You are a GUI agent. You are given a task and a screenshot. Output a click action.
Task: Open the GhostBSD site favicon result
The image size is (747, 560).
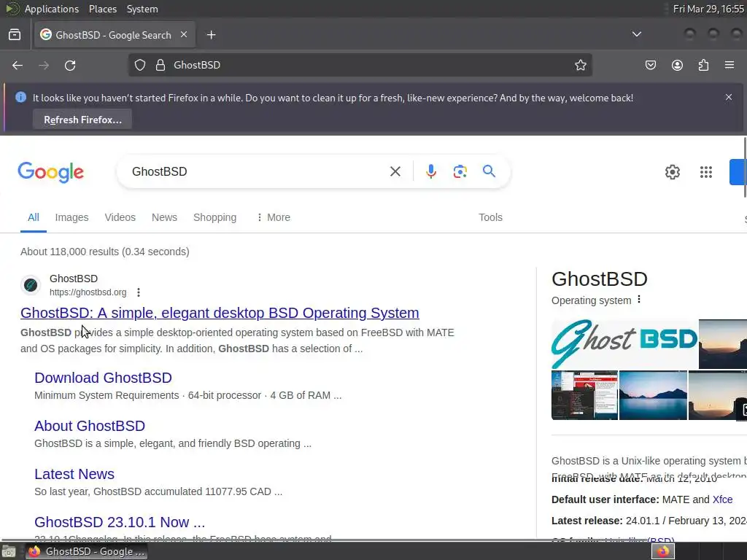[31, 285]
